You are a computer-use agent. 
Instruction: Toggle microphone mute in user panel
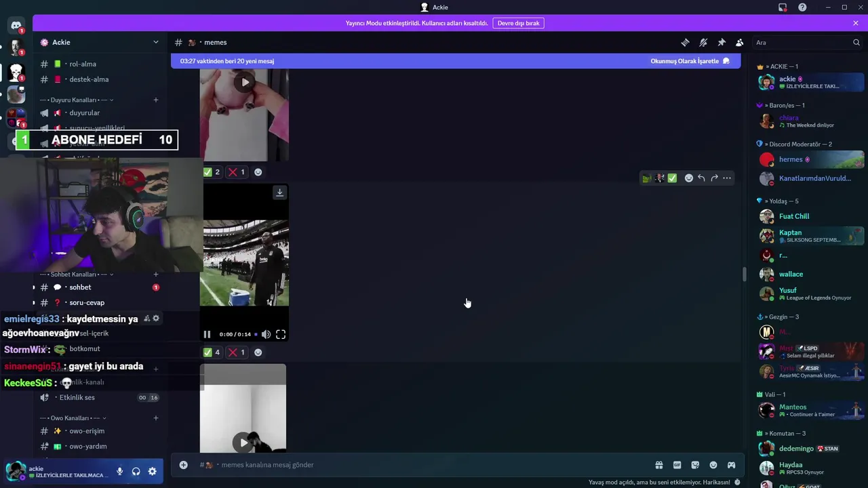[119, 472]
